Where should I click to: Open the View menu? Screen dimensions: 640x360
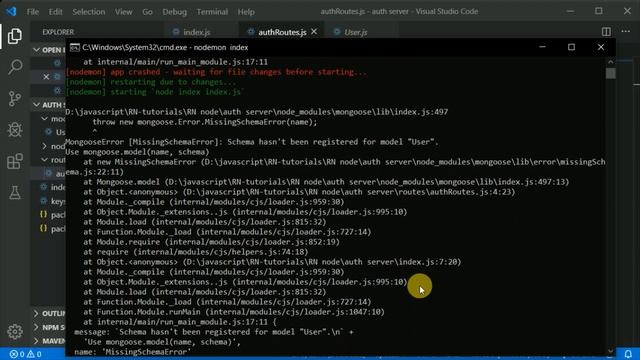pos(123,12)
